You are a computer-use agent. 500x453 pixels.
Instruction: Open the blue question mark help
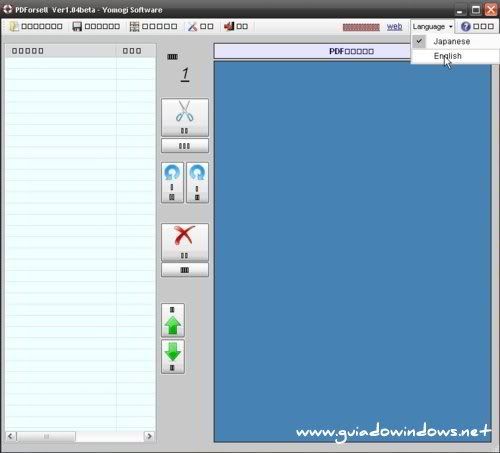point(466,27)
